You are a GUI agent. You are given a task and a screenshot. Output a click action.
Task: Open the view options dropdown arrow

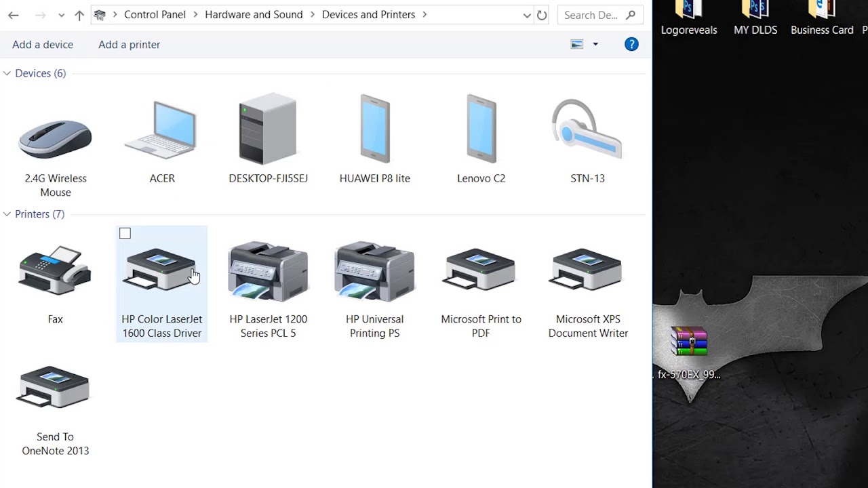pos(595,44)
